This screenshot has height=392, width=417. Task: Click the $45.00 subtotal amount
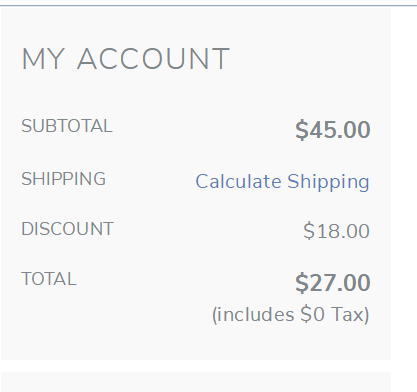click(x=333, y=129)
